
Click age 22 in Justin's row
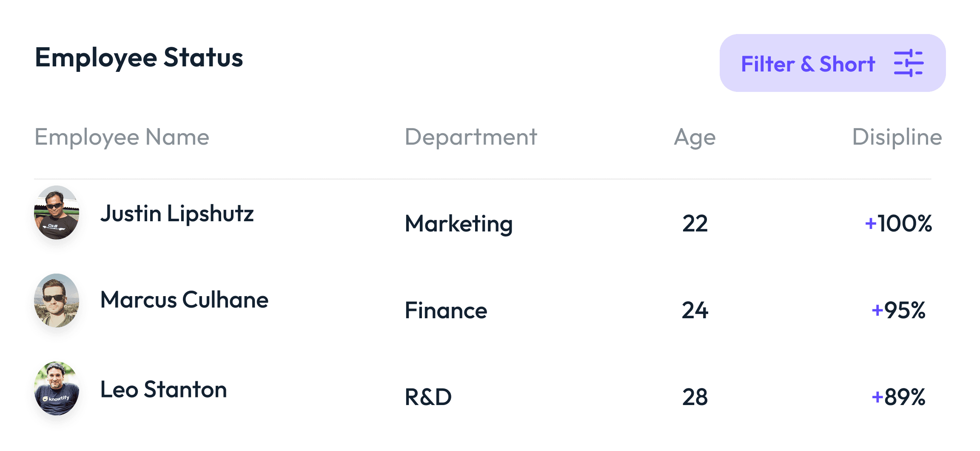tap(695, 223)
